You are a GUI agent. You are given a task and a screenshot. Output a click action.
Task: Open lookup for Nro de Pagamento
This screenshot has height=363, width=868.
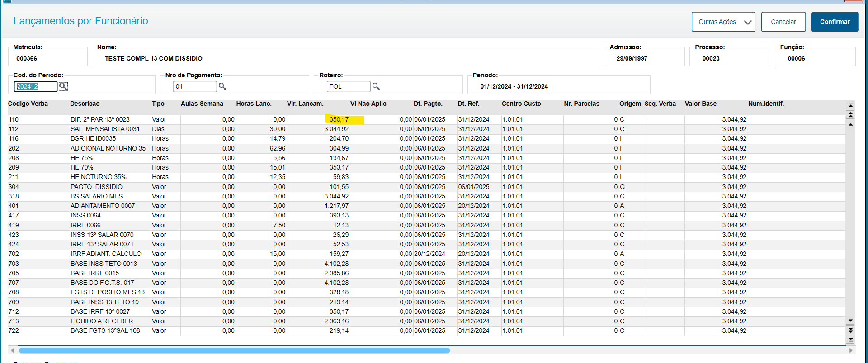tap(222, 86)
